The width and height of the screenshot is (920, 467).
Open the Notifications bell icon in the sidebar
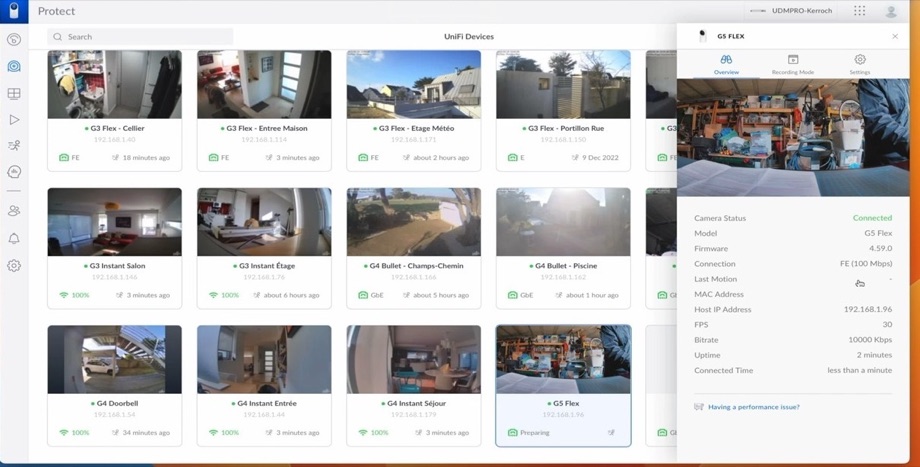[14, 238]
